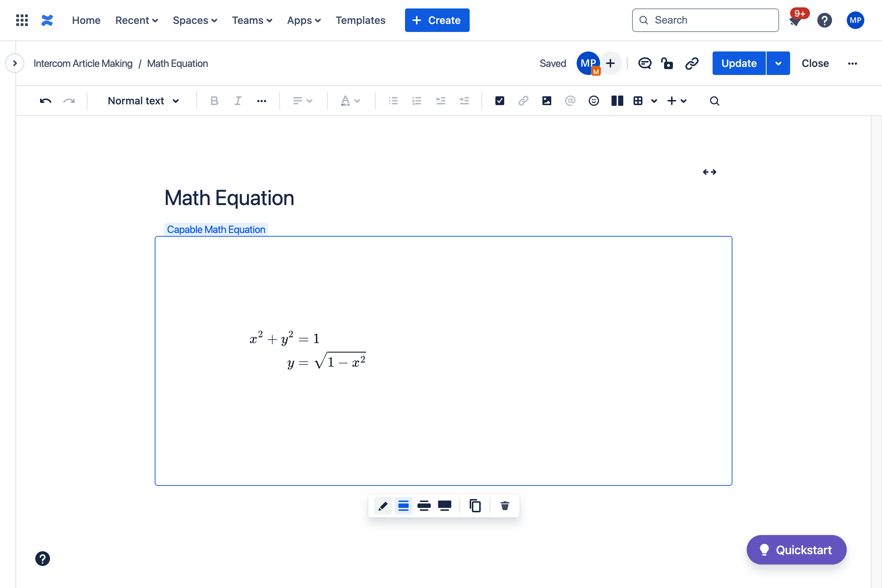Viewport: 882px width, 588px height.
Task: Set macro to center width layout
Action: pyautogui.click(x=404, y=506)
